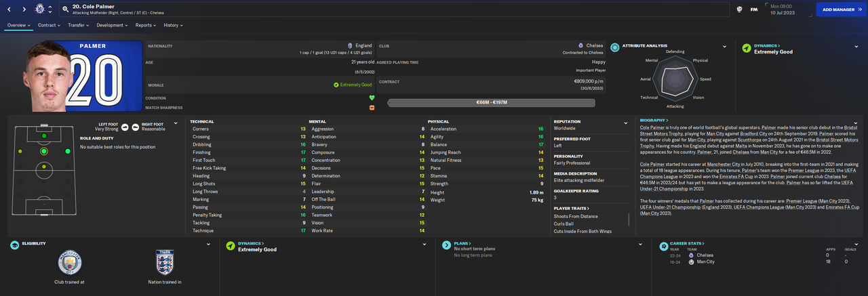
Task: Click the left foot boot icon
Action: pos(125,126)
